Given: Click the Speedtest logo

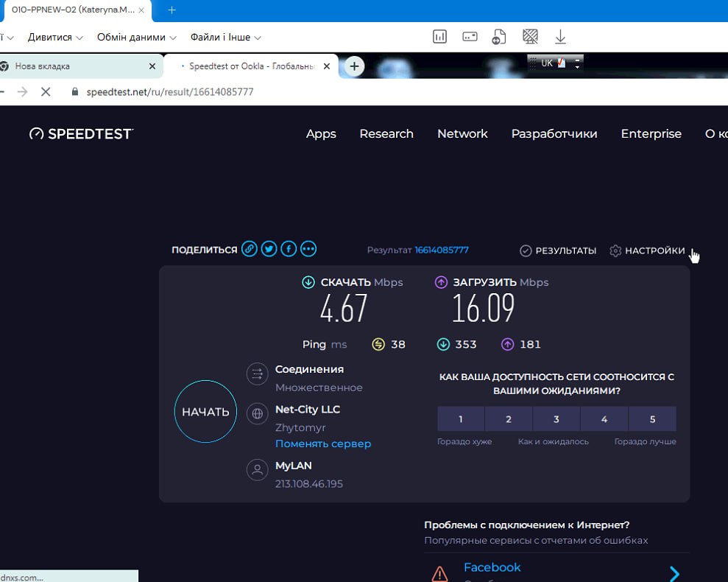Looking at the screenshot, I should [81, 134].
